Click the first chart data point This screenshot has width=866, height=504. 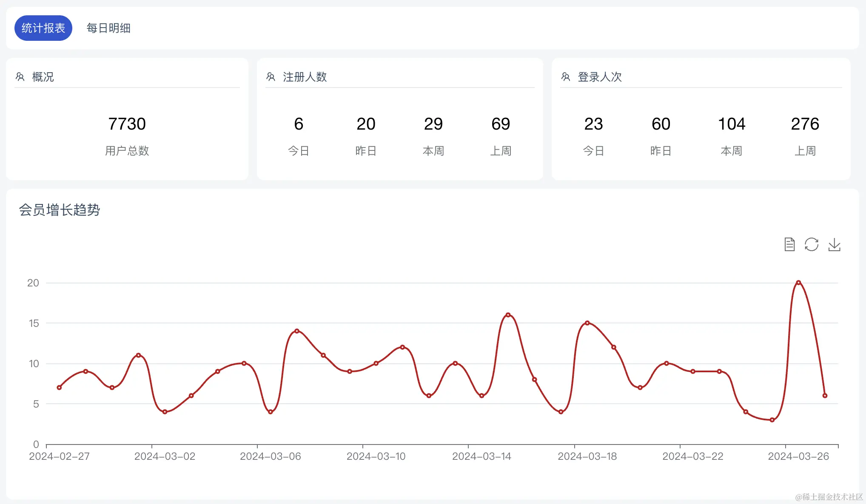(x=59, y=388)
